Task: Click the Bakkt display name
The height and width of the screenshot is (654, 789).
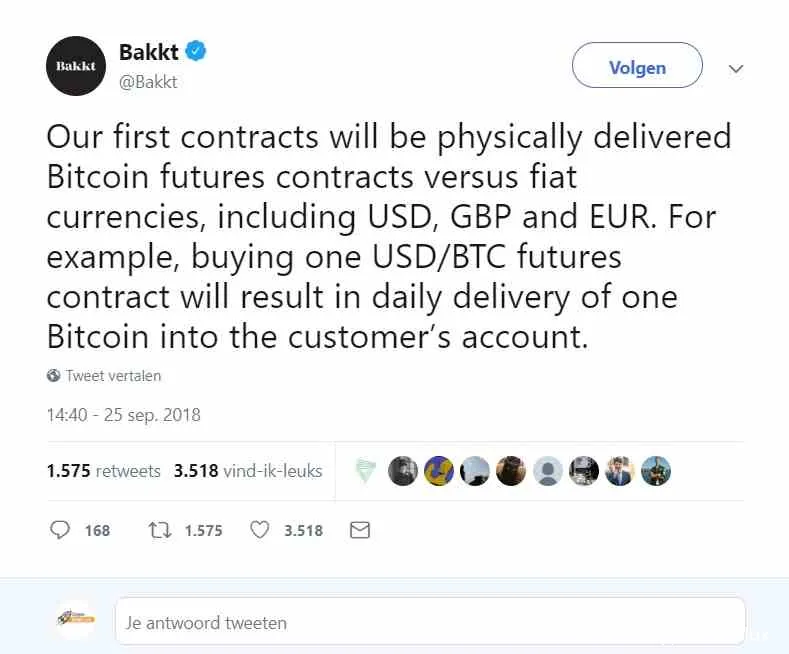Action: [148, 53]
